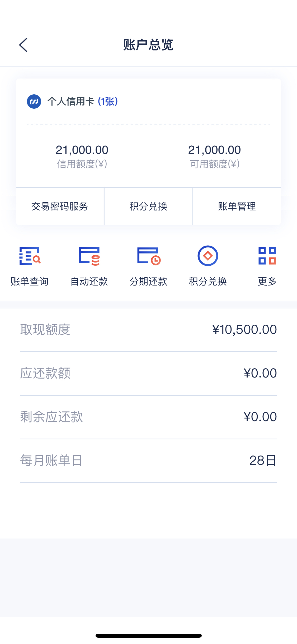Screen dimensions: 297x644
Task: Tap the home indicator bar
Action: pyautogui.click(x=149, y=636)
